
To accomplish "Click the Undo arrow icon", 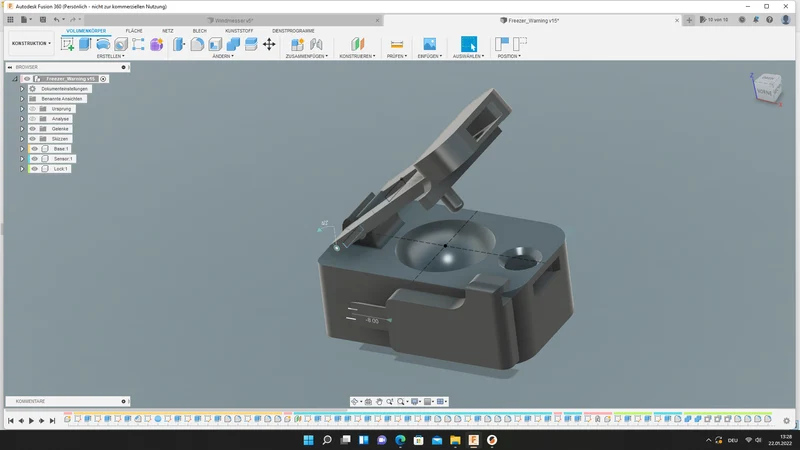I will click(56, 19).
